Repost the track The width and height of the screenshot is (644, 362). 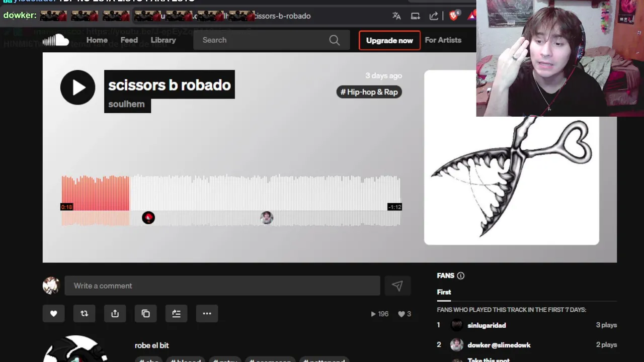coord(84,314)
